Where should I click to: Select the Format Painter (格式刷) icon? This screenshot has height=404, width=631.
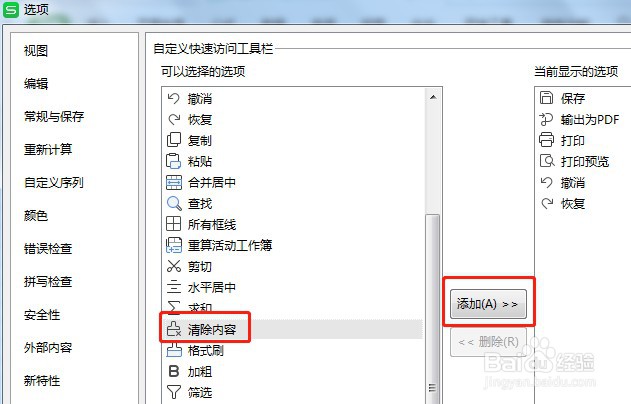(174, 350)
